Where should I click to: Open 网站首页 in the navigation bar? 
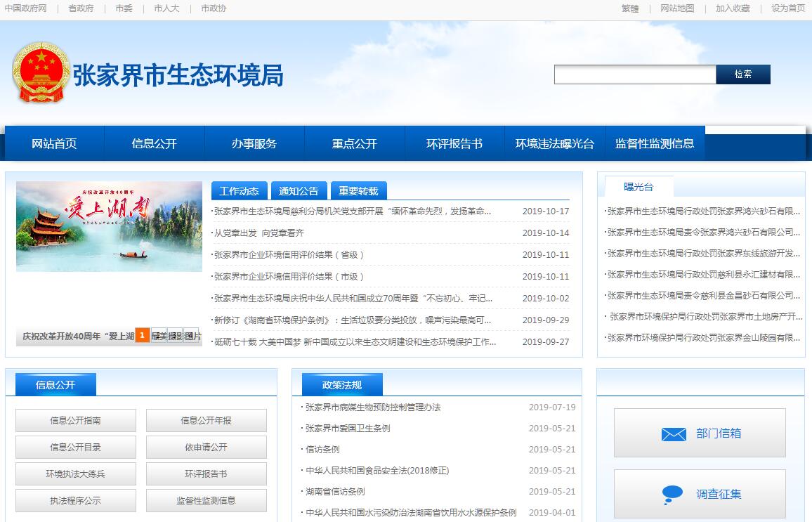click(54, 144)
